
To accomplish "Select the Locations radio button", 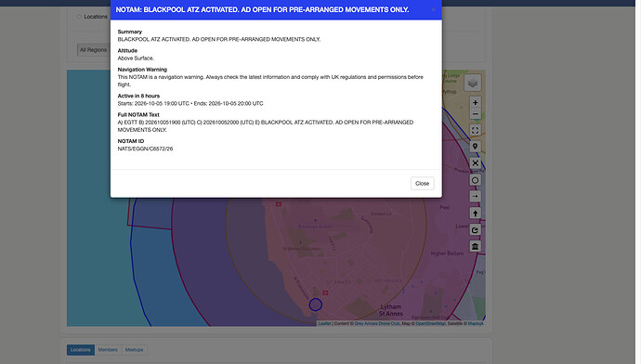I will tap(79, 17).
